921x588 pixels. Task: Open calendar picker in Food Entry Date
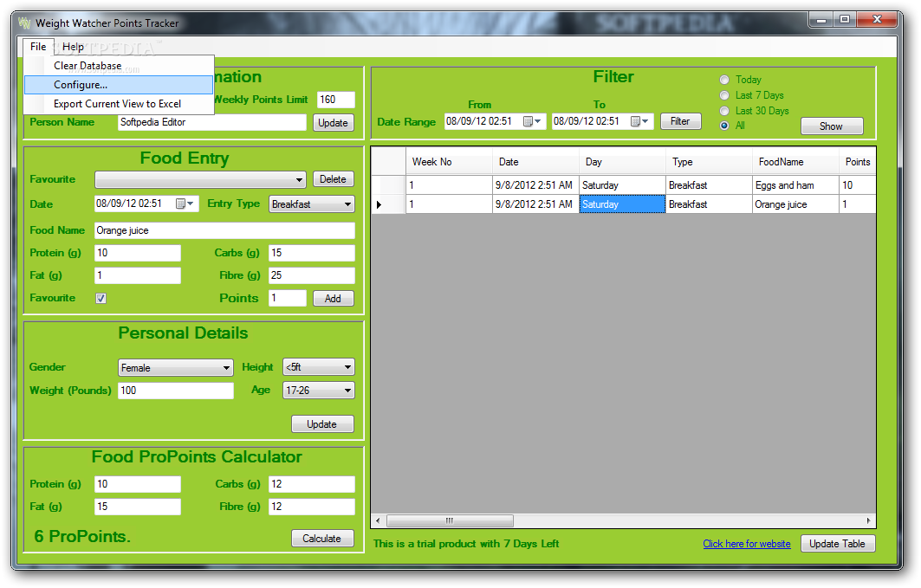point(185,204)
